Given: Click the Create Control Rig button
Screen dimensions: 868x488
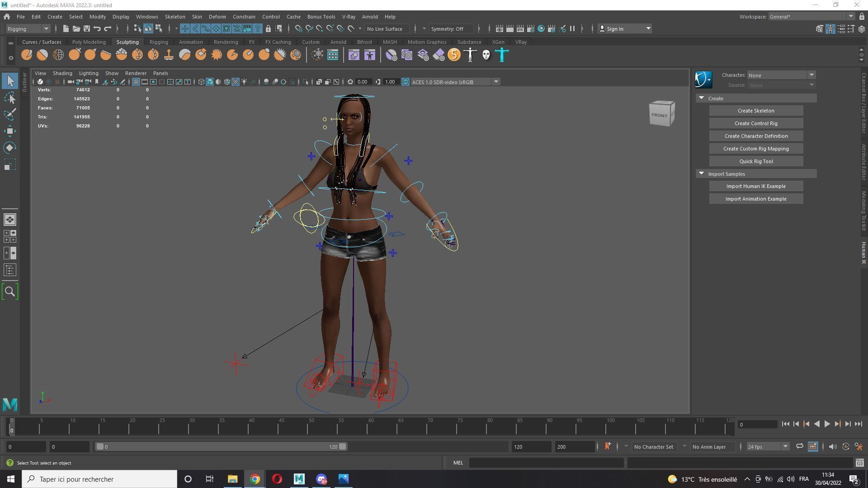Looking at the screenshot, I should point(755,123).
